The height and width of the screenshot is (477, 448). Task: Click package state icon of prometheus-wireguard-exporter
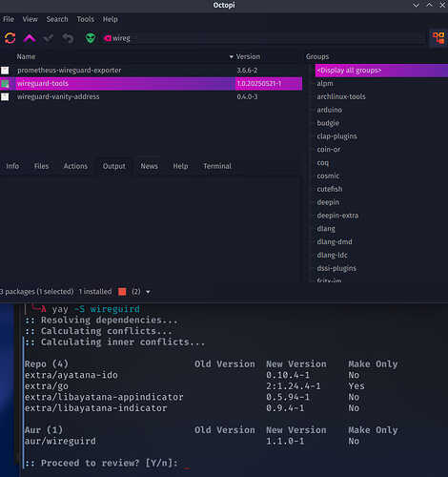click(5, 71)
